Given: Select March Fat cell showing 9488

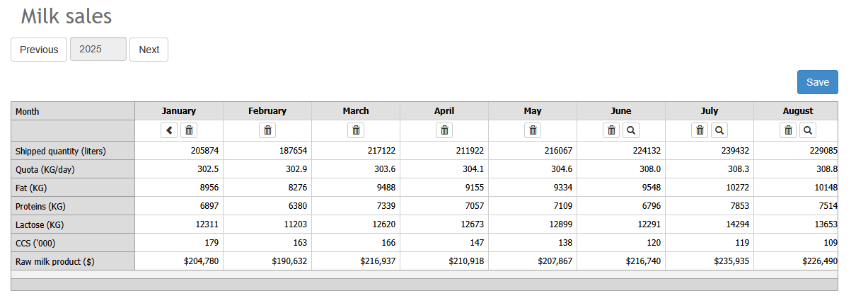Looking at the screenshot, I should [356, 188].
